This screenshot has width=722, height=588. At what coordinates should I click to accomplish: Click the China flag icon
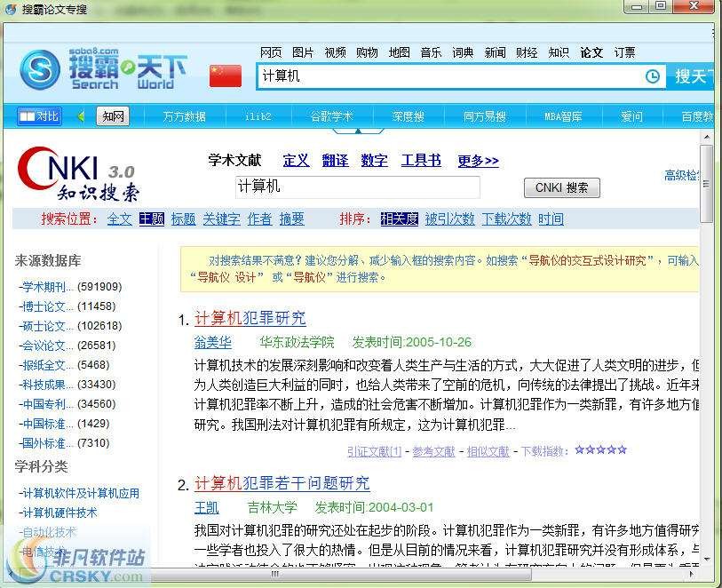coord(226,76)
